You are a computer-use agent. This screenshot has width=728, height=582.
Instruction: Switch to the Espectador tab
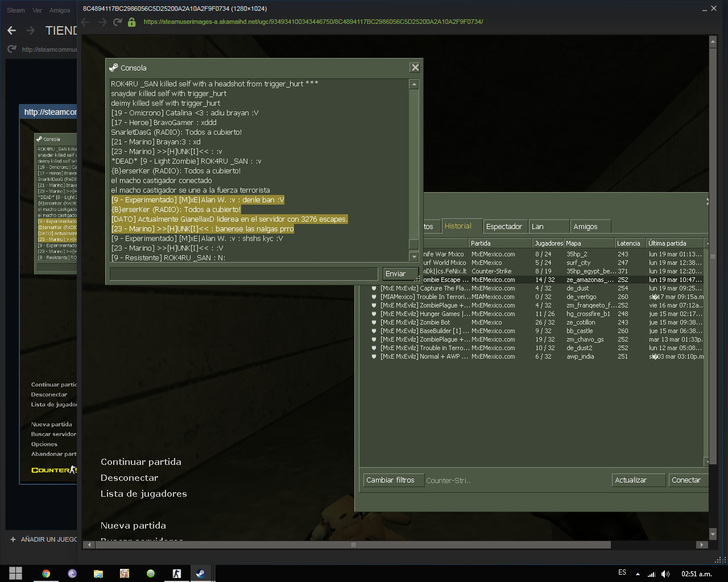pos(505,226)
